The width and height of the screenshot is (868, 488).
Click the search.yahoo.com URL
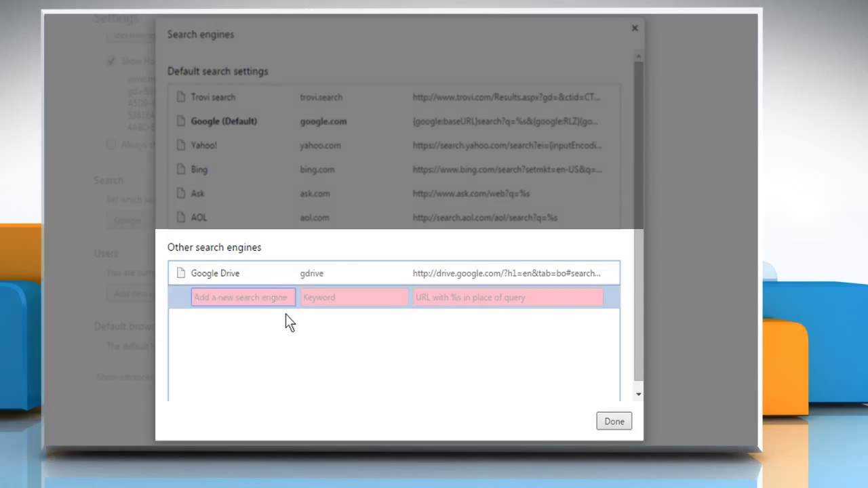tap(507, 145)
